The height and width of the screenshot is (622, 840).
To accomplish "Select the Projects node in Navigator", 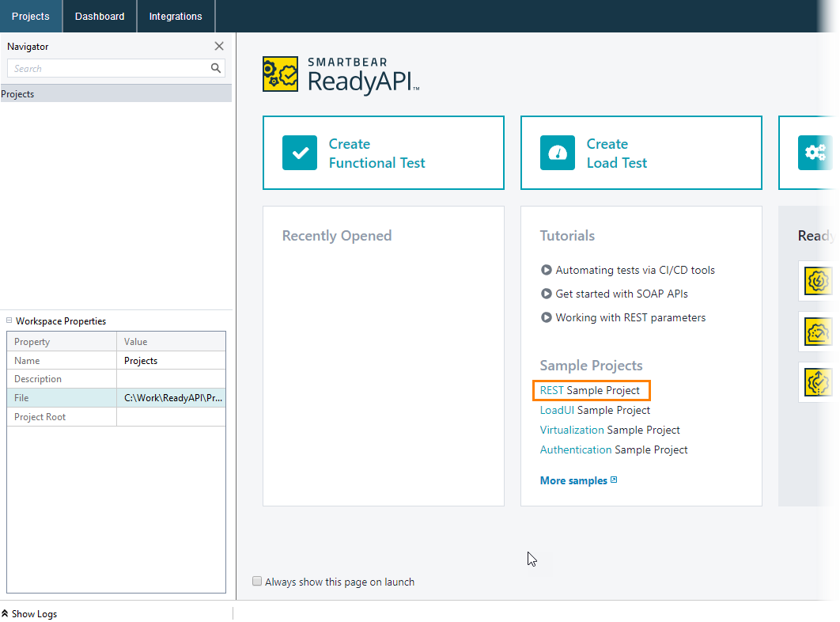I will coord(115,94).
